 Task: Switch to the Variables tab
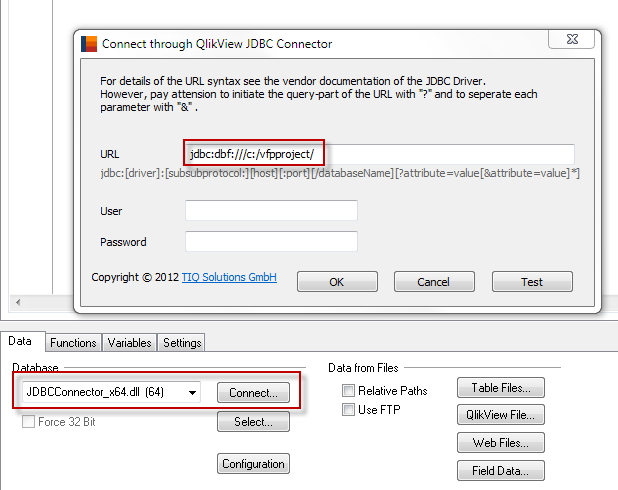130,342
